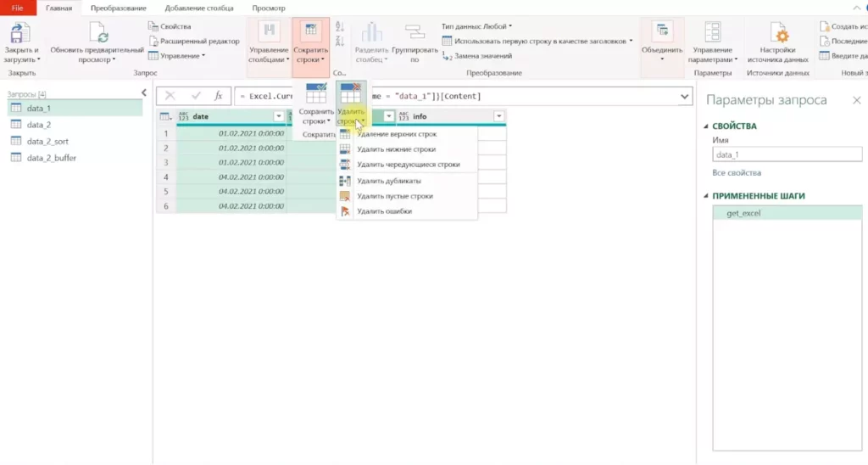Click info column header
The image size is (868, 465).
click(x=451, y=116)
